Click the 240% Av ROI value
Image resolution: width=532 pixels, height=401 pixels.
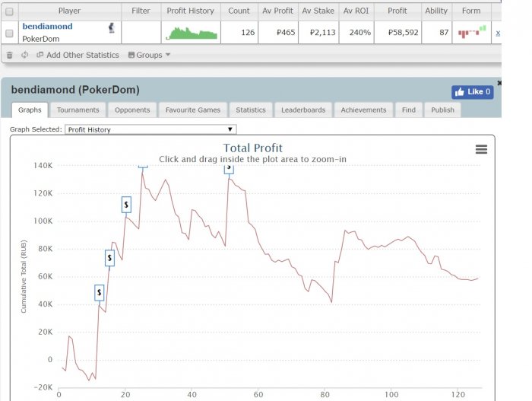point(360,33)
